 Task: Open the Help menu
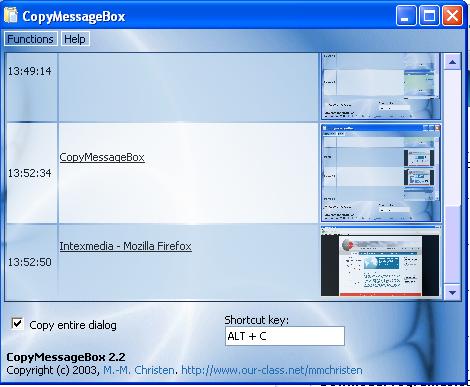75,39
